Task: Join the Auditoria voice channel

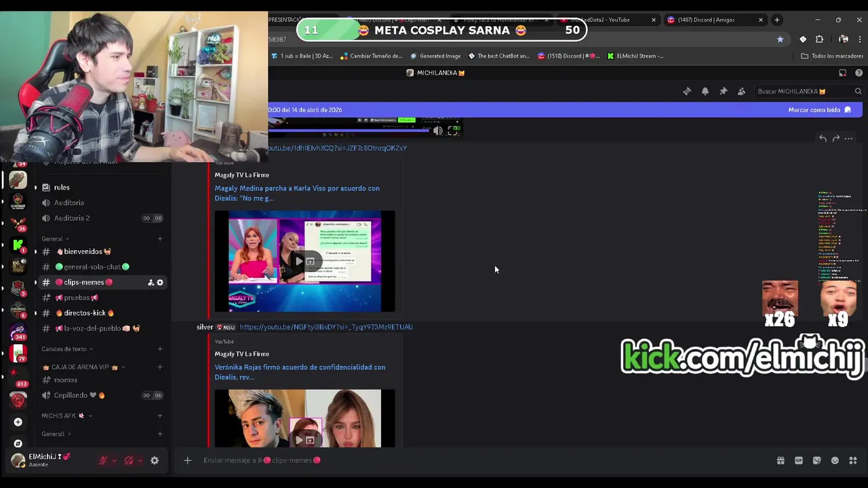Action: coord(102,203)
